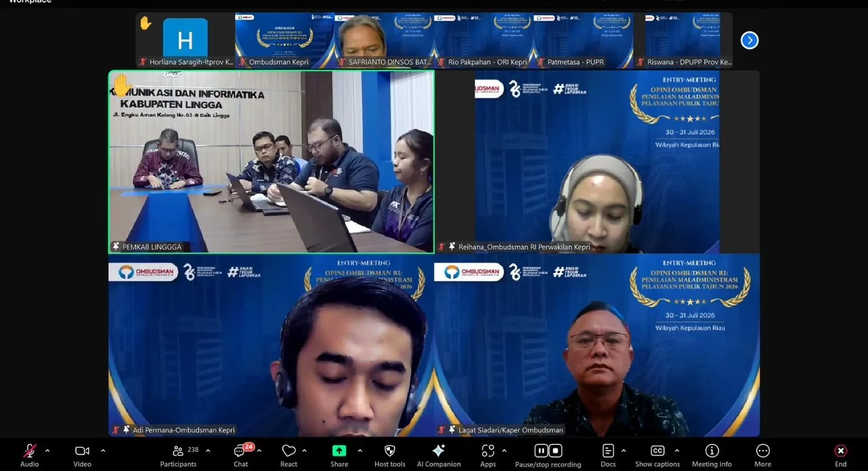The height and width of the screenshot is (471, 868).
Task: Click the 'H' avatar of Horliana Saragih
Action: (x=185, y=39)
